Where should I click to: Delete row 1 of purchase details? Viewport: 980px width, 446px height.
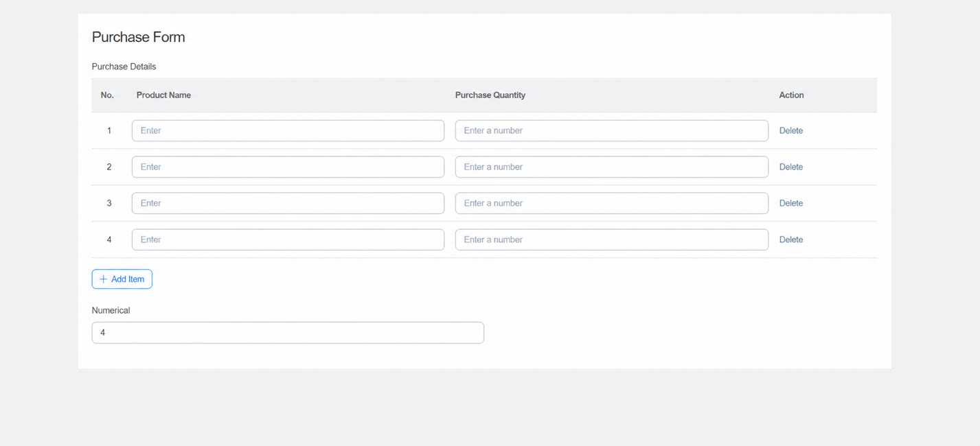[x=790, y=130]
